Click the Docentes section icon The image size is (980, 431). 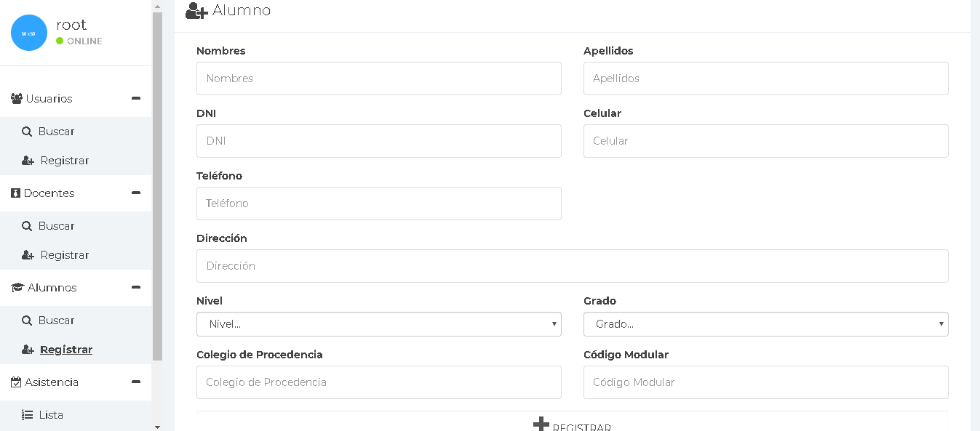[x=15, y=193]
